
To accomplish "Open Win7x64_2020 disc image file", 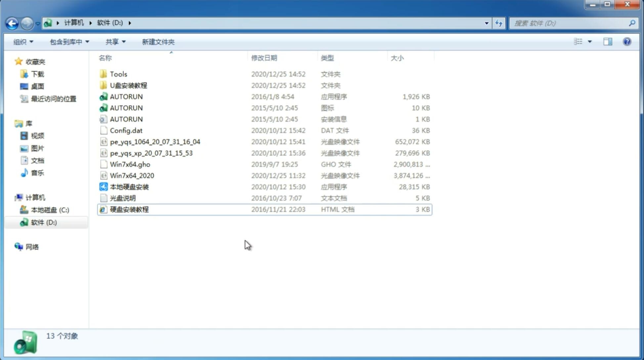I will click(x=132, y=175).
